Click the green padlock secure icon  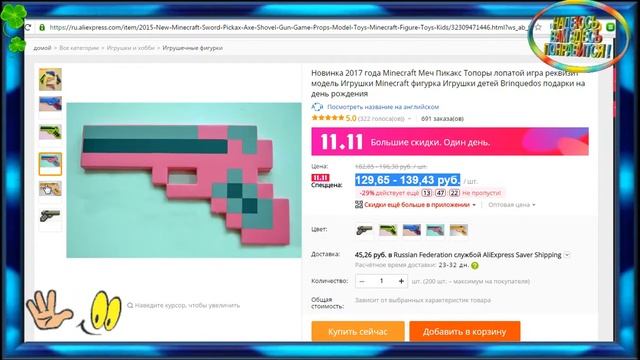42,27
